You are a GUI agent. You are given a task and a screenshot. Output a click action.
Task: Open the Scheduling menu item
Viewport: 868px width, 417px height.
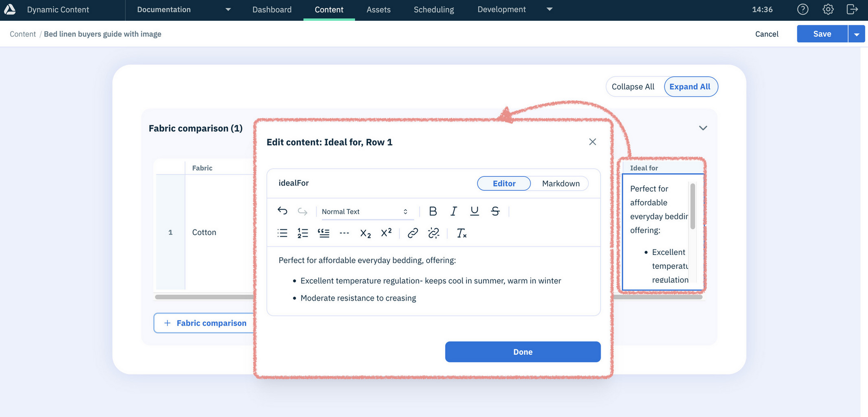[434, 9]
